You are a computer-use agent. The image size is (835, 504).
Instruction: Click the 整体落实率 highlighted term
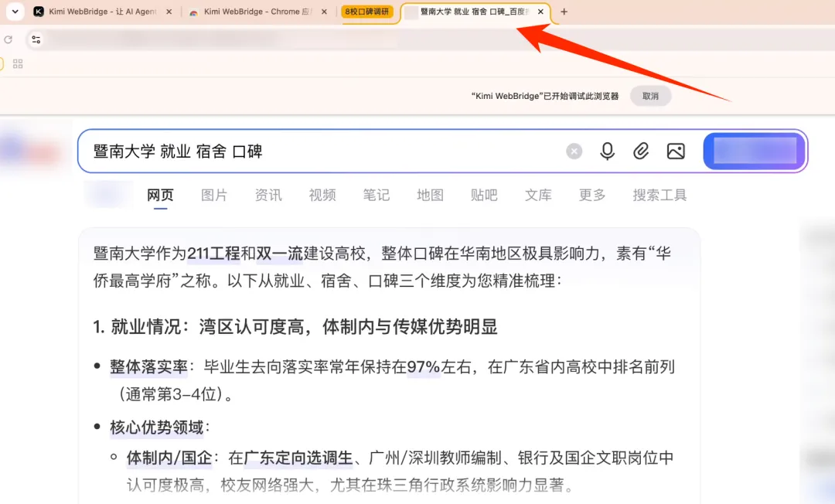[148, 366]
